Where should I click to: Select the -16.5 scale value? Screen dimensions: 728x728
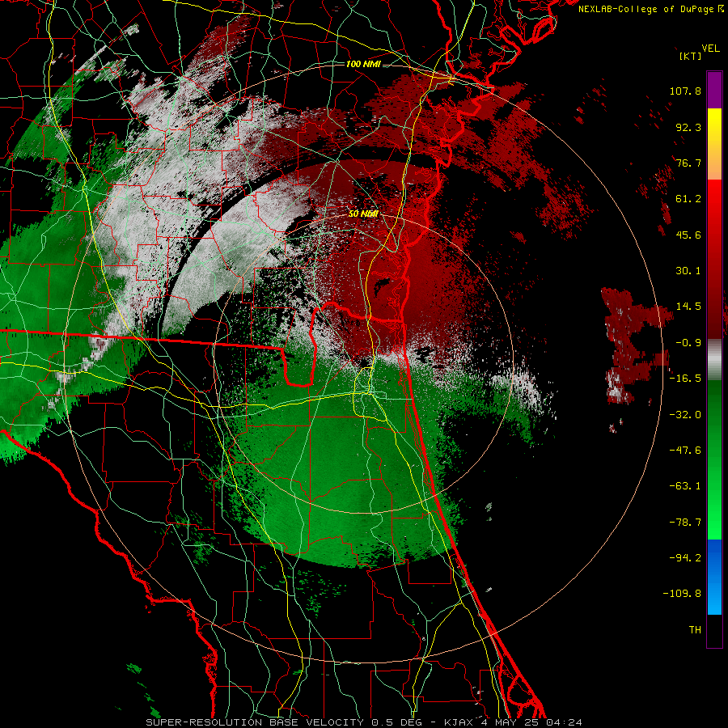pyautogui.click(x=685, y=379)
